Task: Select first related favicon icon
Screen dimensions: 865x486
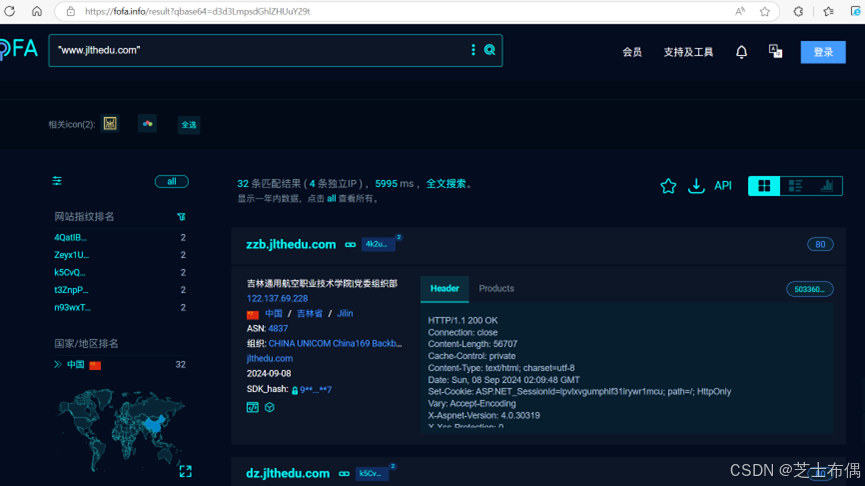Action: [110, 124]
